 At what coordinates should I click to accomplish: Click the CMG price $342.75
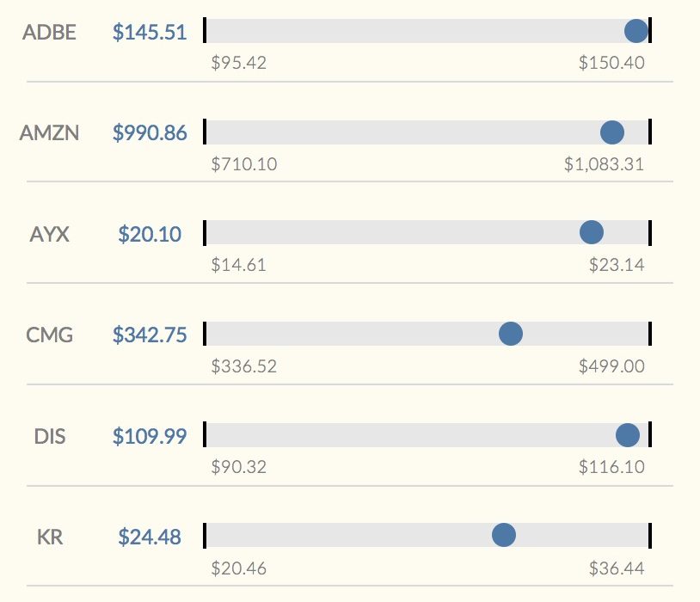point(150,335)
